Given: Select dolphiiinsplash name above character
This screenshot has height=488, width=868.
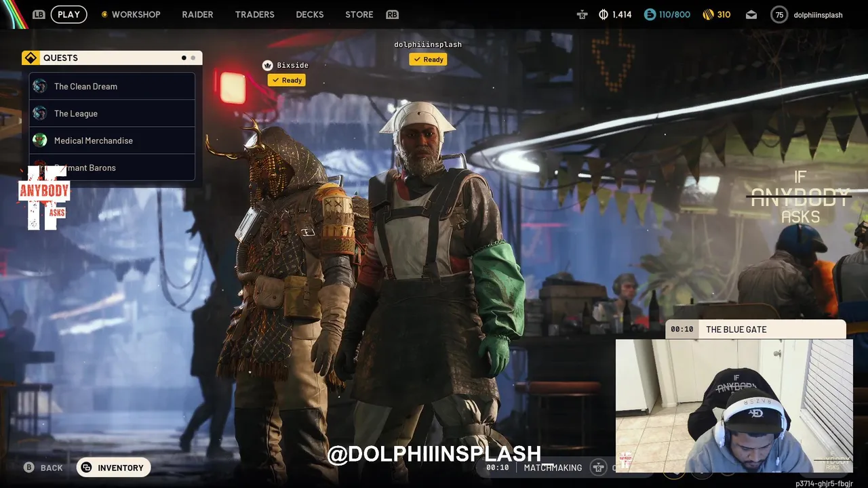Looking at the screenshot, I should coord(428,44).
